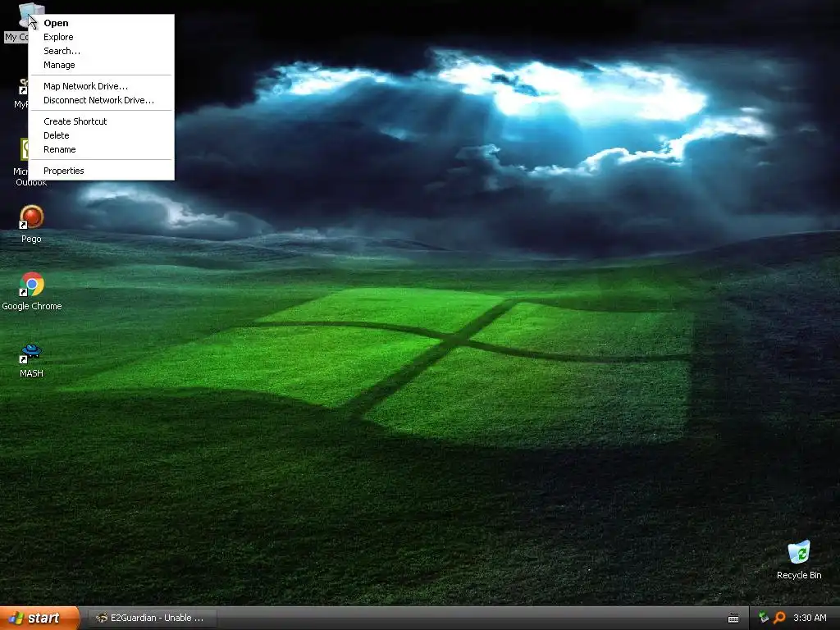Click the 'Pego' icon label text
This screenshot has width=840, height=630.
point(32,239)
